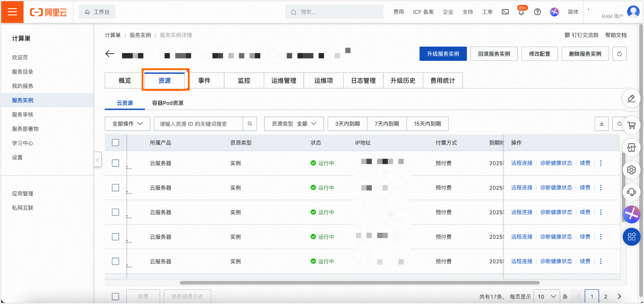Open the Cloud Shell terminal icon
The width and height of the screenshot is (644, 304).
click(505, 12)
